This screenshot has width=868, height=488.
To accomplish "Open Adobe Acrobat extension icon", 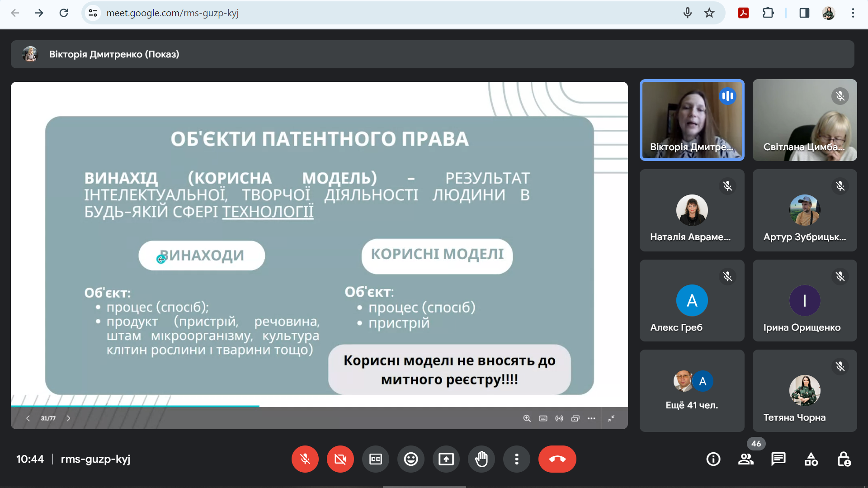I will 743,13.
